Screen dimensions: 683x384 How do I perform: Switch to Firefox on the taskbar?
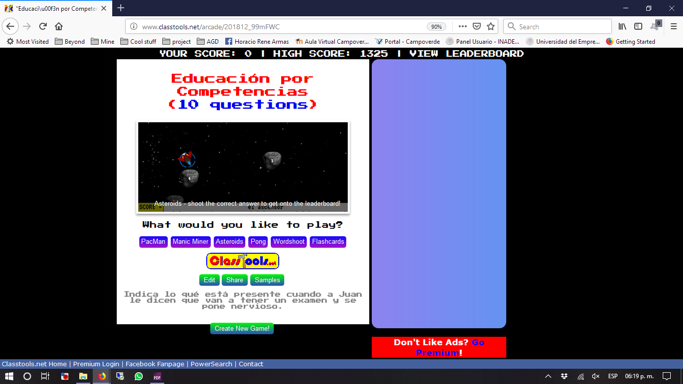101,376
